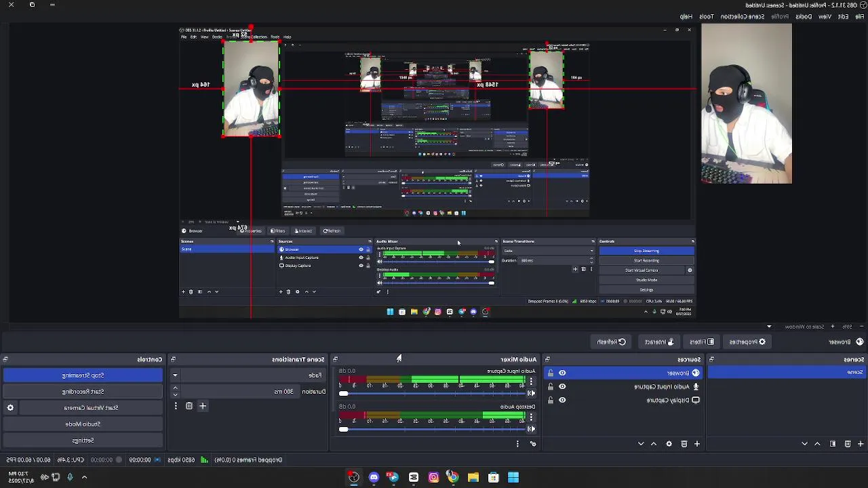Open Discord from the taskbar
868x488 pixels.
(374, 477)
